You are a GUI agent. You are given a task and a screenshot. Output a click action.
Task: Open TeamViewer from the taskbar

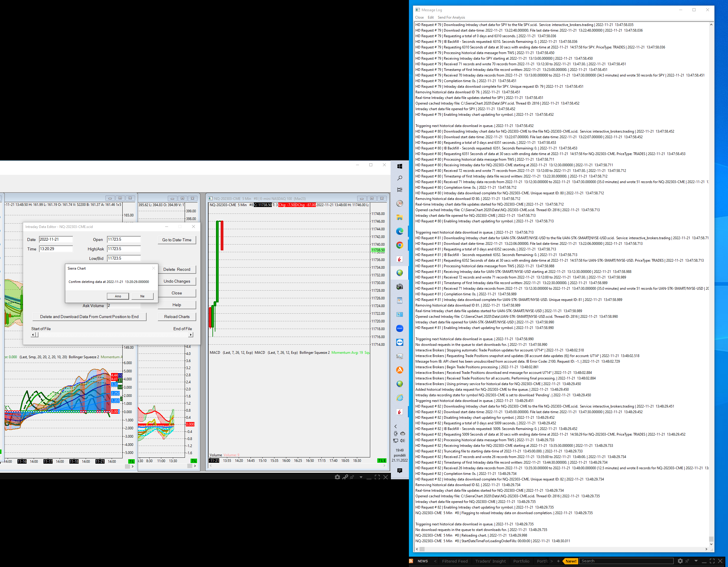point(400,342)
